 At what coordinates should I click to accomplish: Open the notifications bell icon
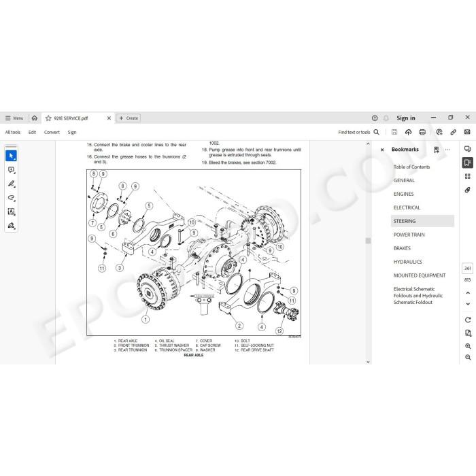[386, 118]
